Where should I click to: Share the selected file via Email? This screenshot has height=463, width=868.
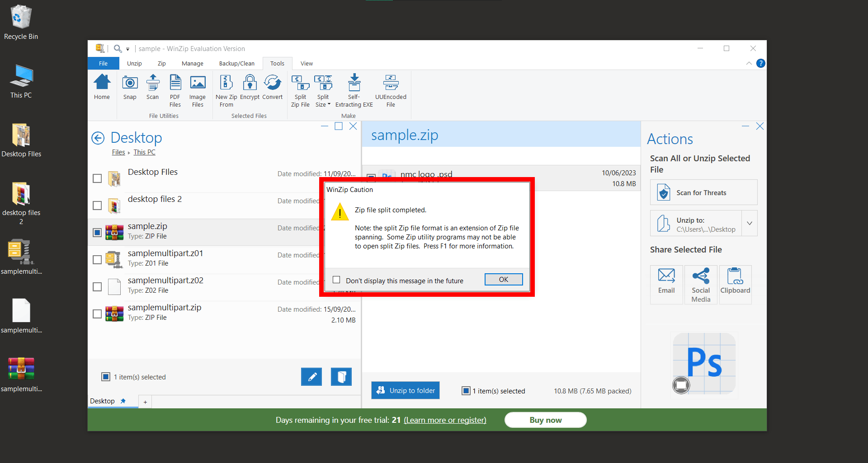click(x=666, y=284)
